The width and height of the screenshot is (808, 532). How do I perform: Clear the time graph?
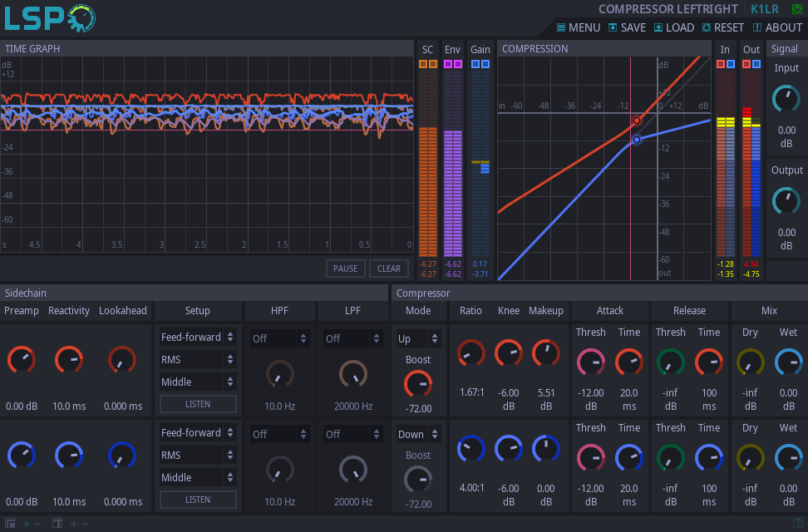tap(388, 268)
